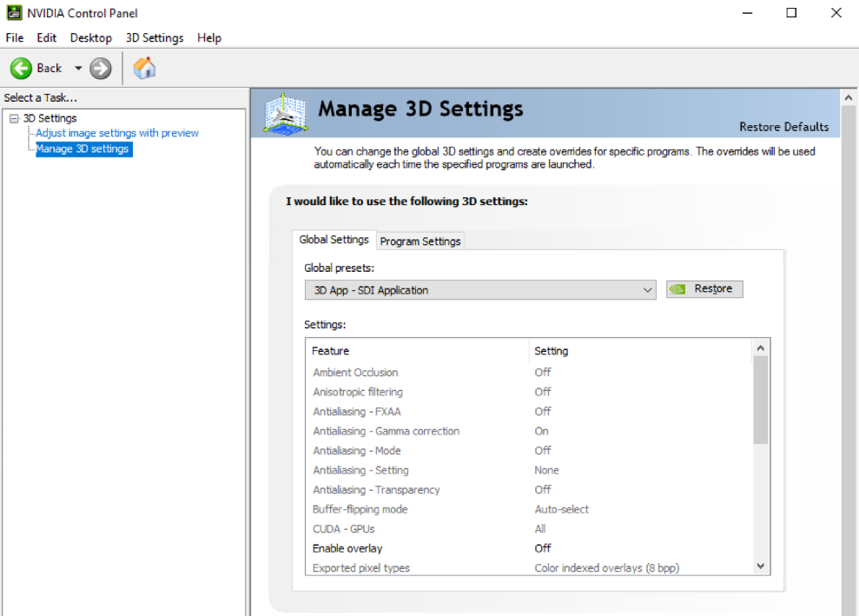Image resolution: width=859 pixels, height=616 pixels.
Task: Click the Manage 3D Settings header graphic
Action: click(285, 114)
